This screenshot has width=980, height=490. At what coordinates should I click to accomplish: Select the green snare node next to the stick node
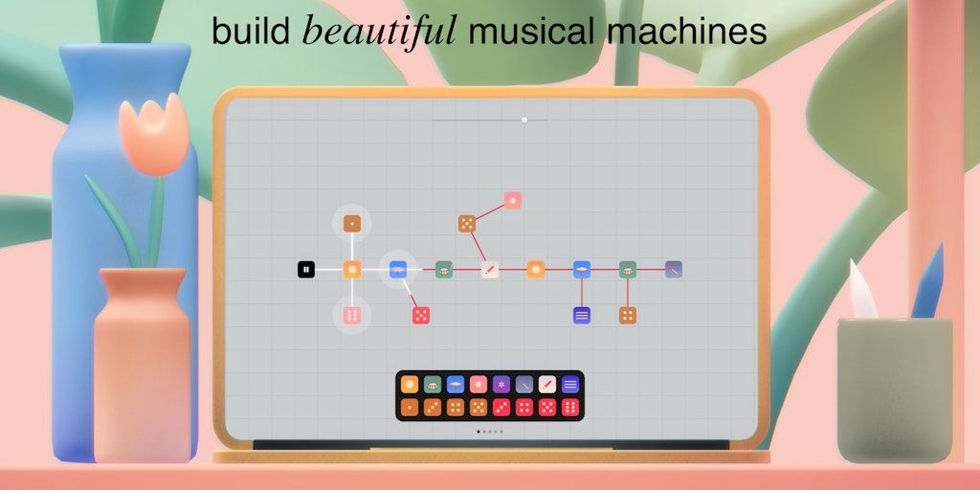click(444, 269)
